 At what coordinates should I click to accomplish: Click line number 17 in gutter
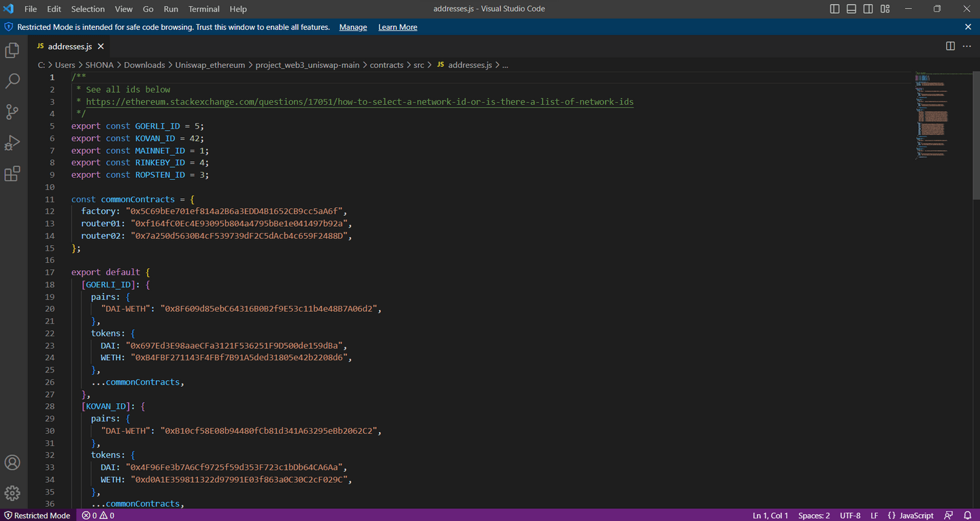point(50,272)
